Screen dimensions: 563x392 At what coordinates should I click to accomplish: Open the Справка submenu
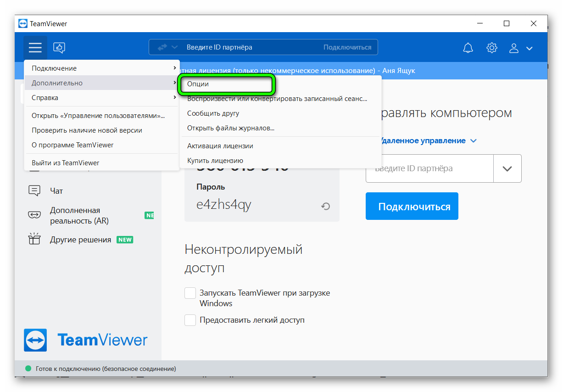(x=102, y=97)
